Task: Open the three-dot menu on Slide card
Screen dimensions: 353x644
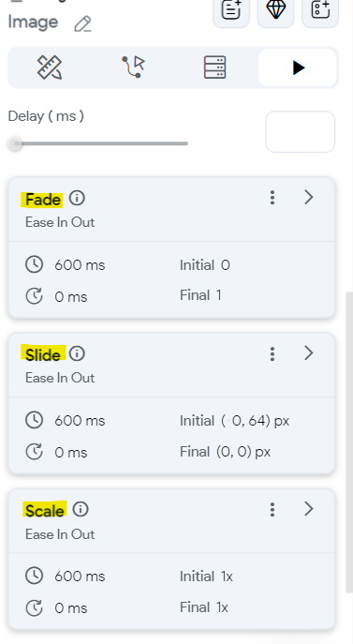Action: [272, 353]
